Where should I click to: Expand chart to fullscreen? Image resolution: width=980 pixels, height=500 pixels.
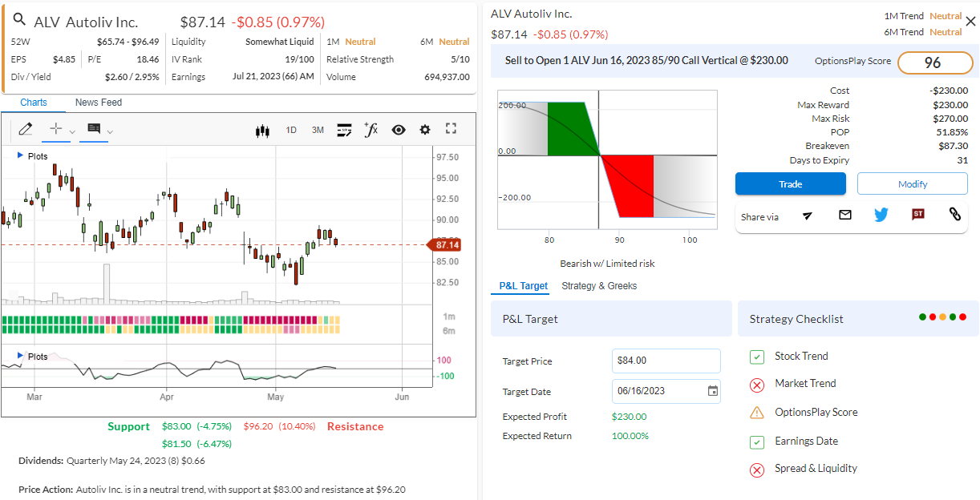[x=451, y=129]
